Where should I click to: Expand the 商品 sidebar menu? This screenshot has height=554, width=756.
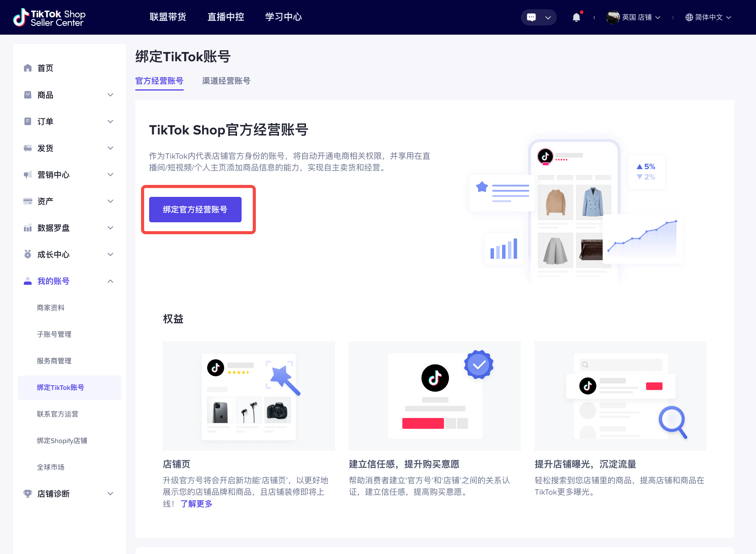pos(110,95)
